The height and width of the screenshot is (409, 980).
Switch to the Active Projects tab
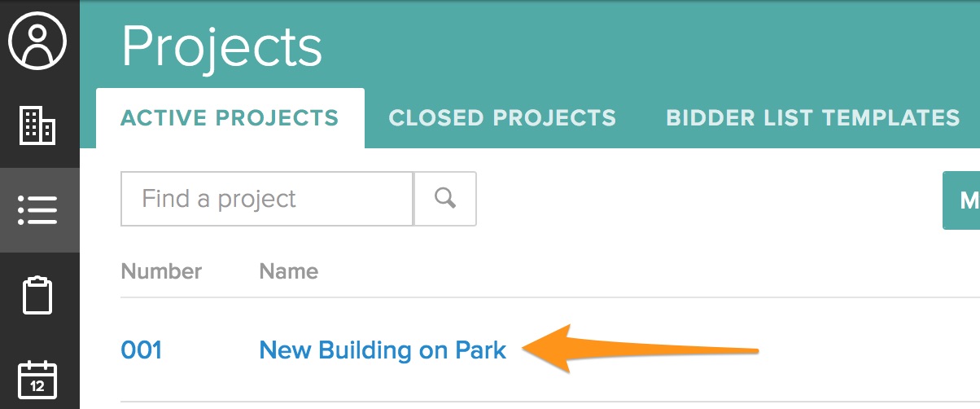coord(230,118)
